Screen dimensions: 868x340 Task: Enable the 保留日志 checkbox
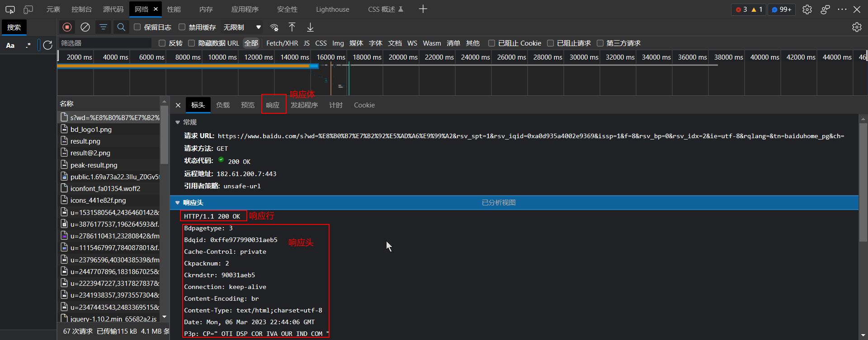tap(137, 27)
